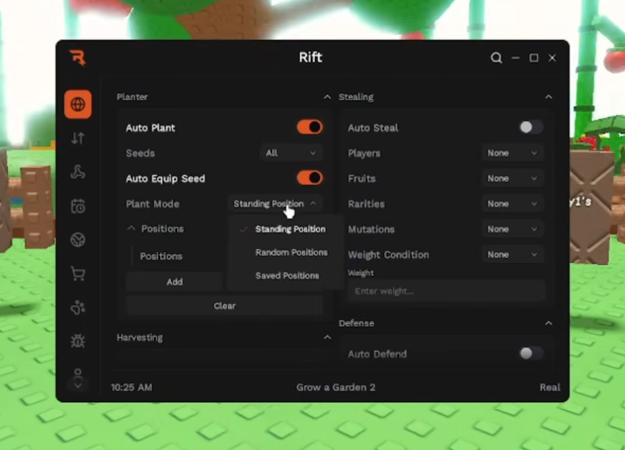Enable the Auto Defend toggle
The height and width of the screenshot is (450, 625).
pos(531,353)
